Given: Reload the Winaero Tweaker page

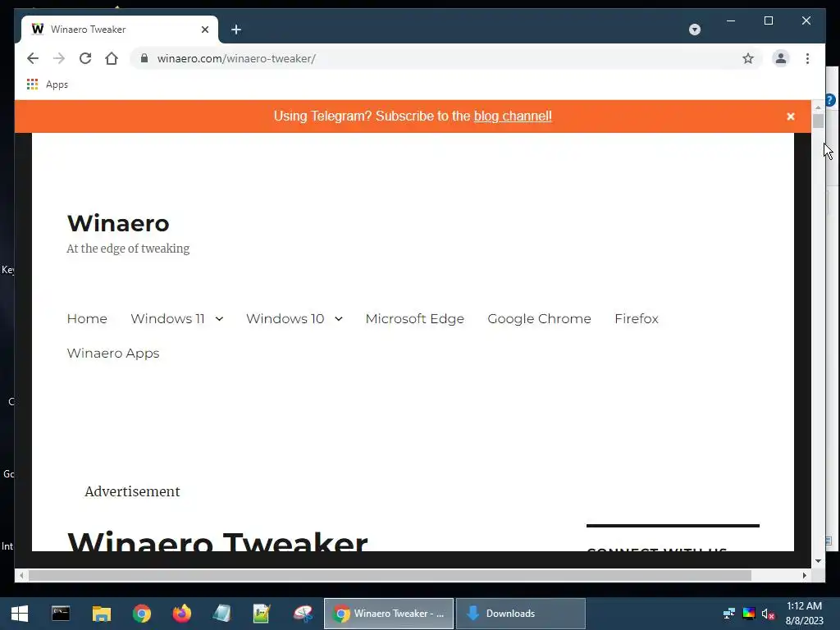Looking at the screenshot, I should coord(85,58).
